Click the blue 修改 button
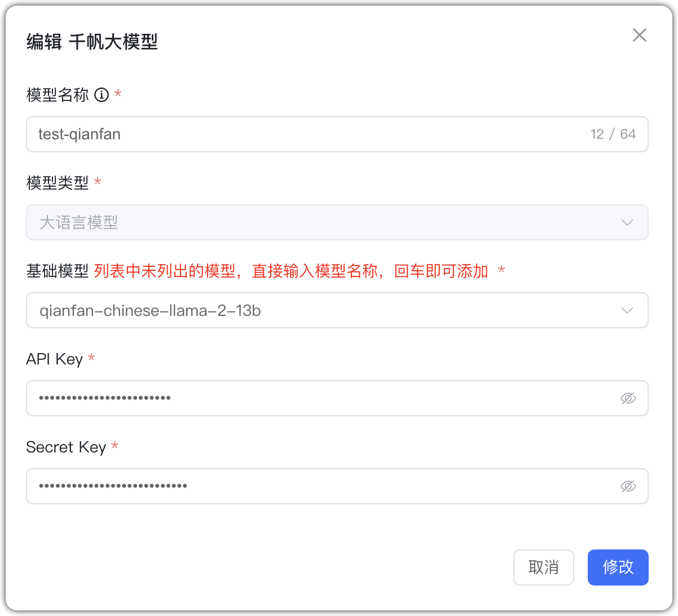Viewport: 678px width, 616px height. [618, 567]
